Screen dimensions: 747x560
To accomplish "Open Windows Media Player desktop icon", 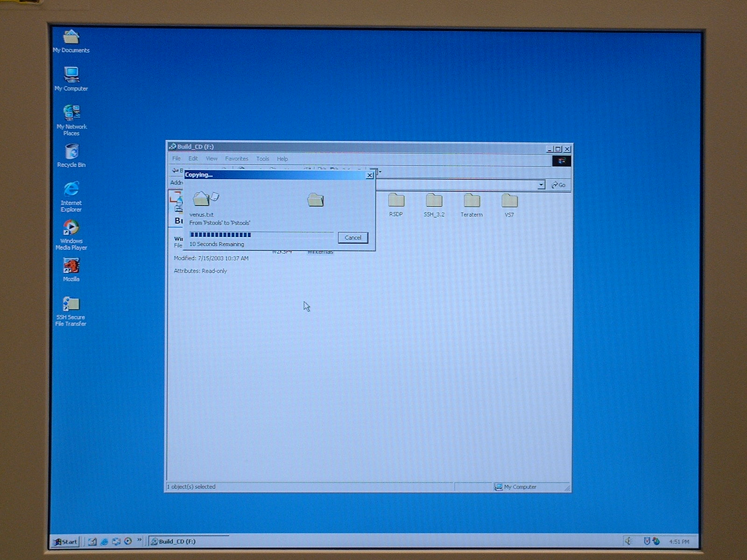I will coord(71,228).
